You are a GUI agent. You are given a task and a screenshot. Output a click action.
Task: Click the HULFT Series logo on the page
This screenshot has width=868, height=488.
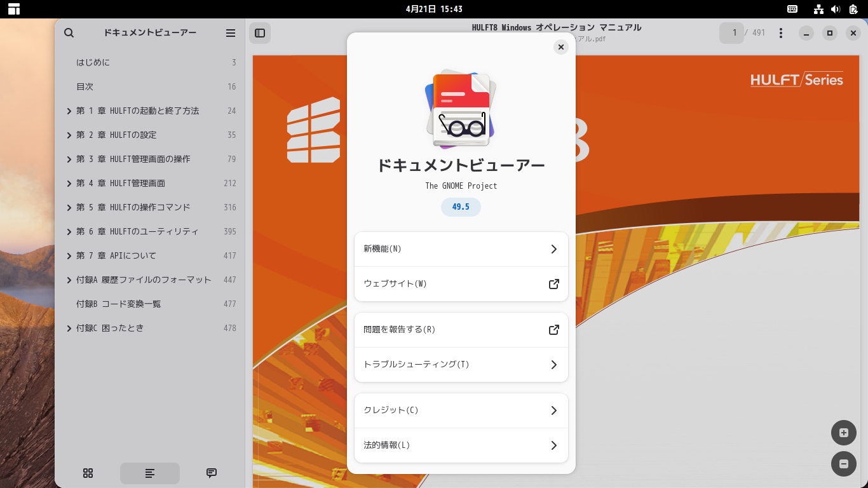click(797, 79)
